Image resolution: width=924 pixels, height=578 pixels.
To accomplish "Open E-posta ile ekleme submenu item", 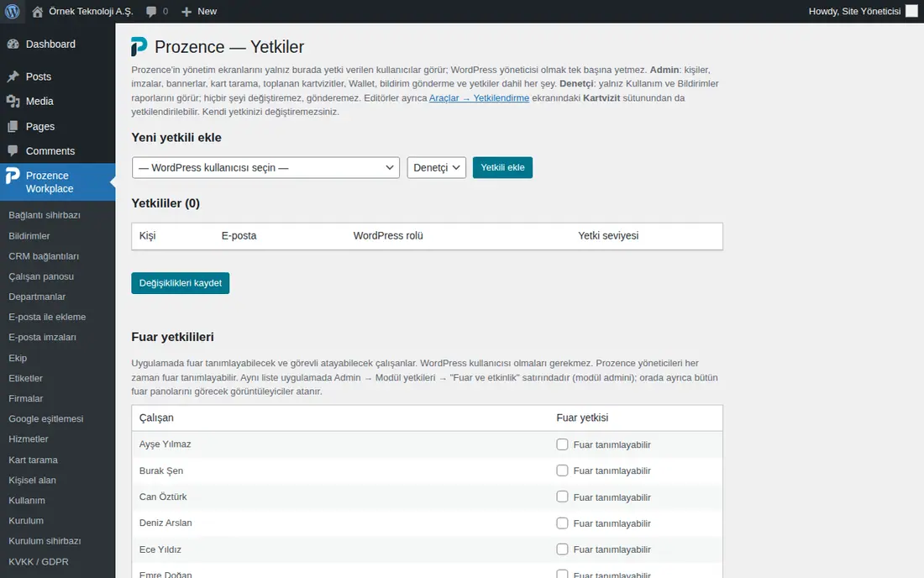I will [x=47, y=317].
